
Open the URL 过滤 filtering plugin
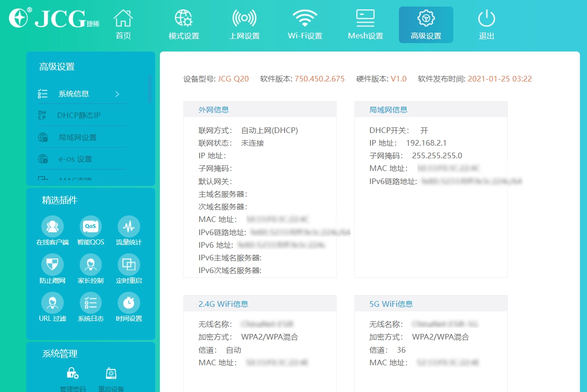coord(53,307)
